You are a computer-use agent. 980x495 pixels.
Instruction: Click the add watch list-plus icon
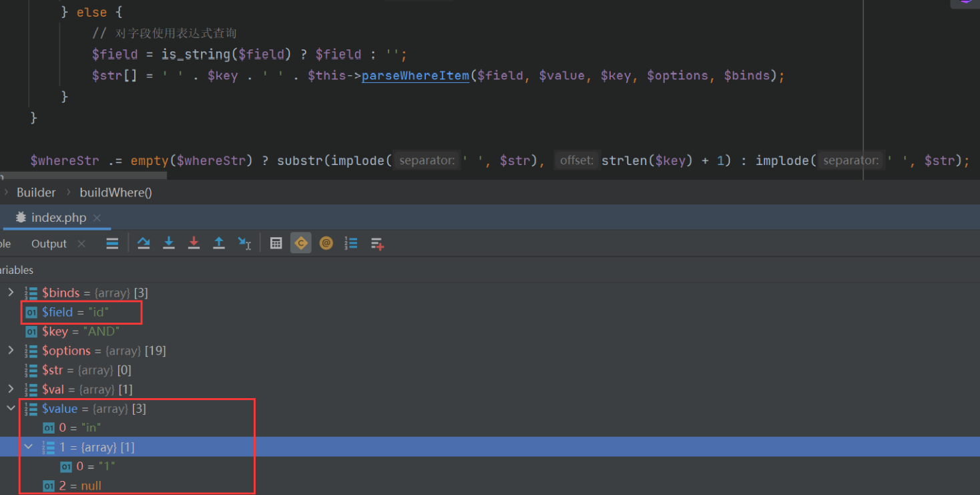377,244
